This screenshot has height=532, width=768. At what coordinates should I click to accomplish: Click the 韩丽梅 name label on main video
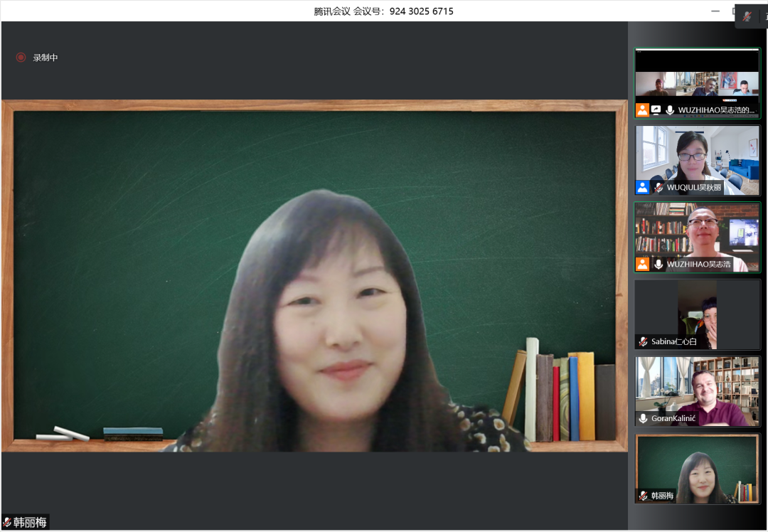pos(30,523)
